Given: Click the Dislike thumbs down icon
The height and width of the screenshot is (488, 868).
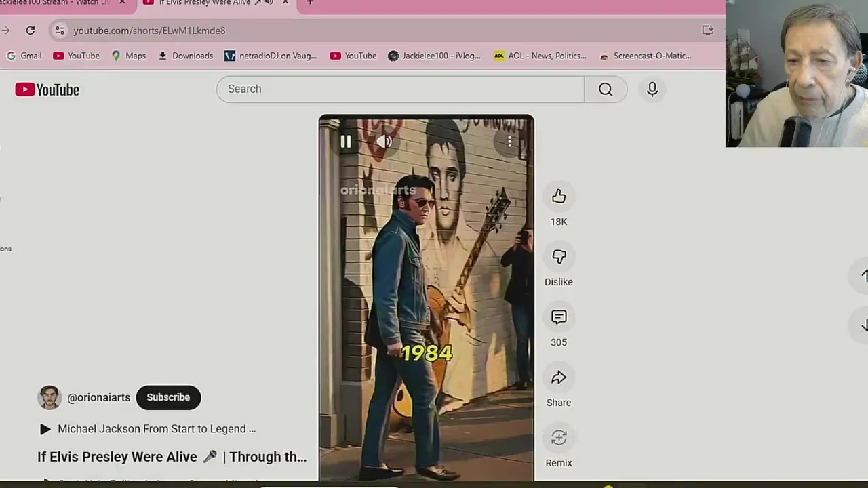Looking at the screenshot, I should 559,257.
